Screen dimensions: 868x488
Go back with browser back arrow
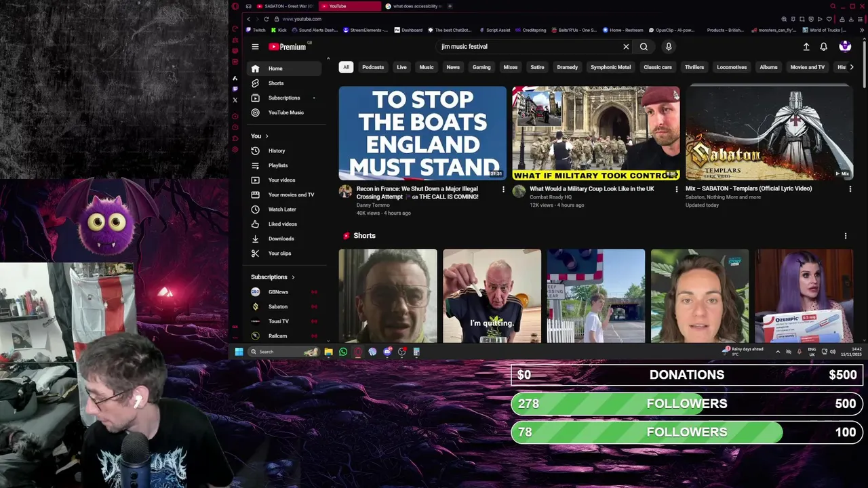click(x=248, y=19)
